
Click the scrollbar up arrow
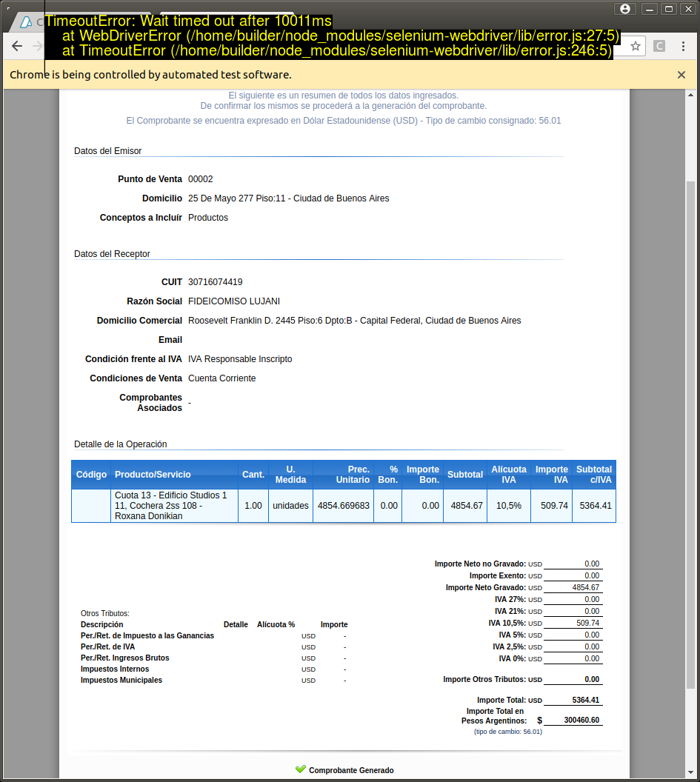point(690,95)
